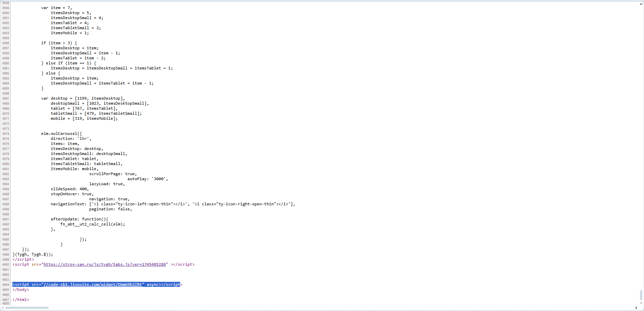Click the line 'mobile = [319, itemsMobile];'
This screenshot has height=311, width=644.
tap(84, 118)
